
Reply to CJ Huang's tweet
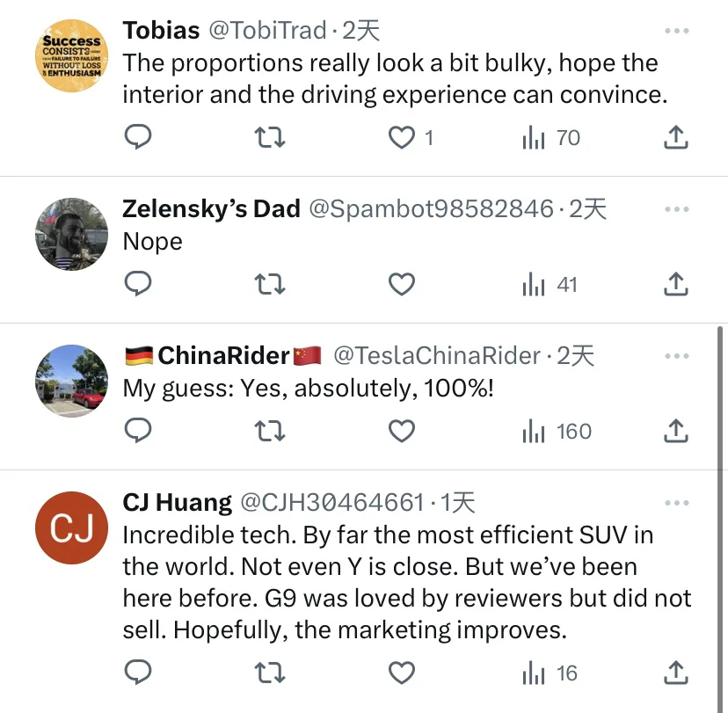138,673
